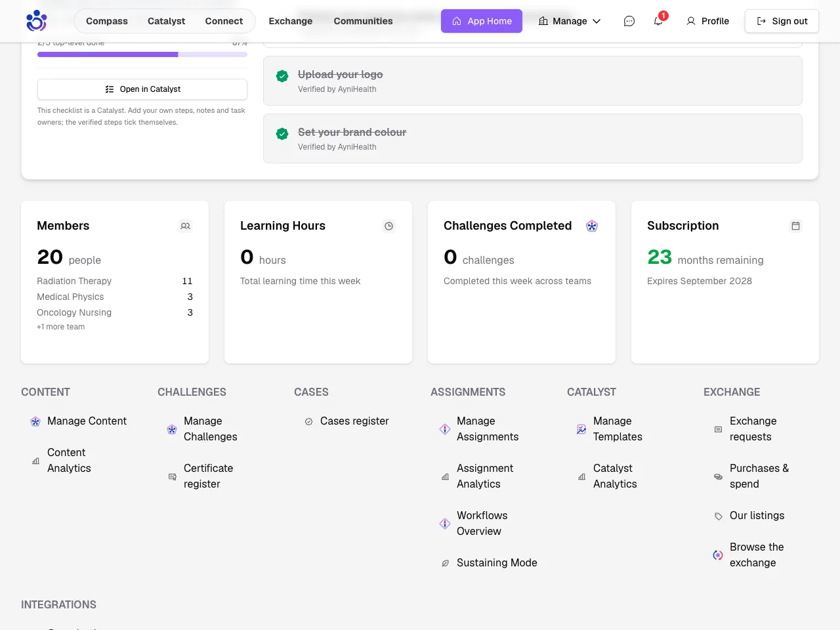The width and height of the screenshot is (840, 630).
Task: Click the checklist progress bar
Action: tap(142, 54)
